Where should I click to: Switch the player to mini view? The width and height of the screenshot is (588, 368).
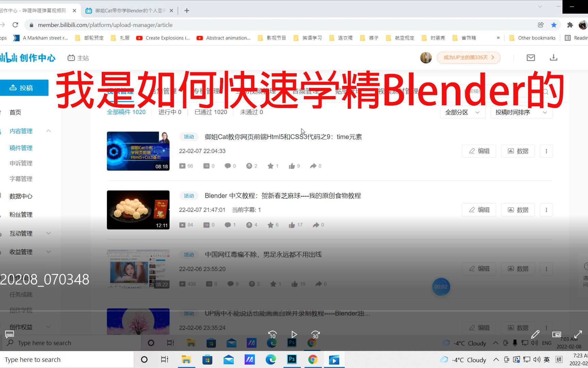click(557, 334)
